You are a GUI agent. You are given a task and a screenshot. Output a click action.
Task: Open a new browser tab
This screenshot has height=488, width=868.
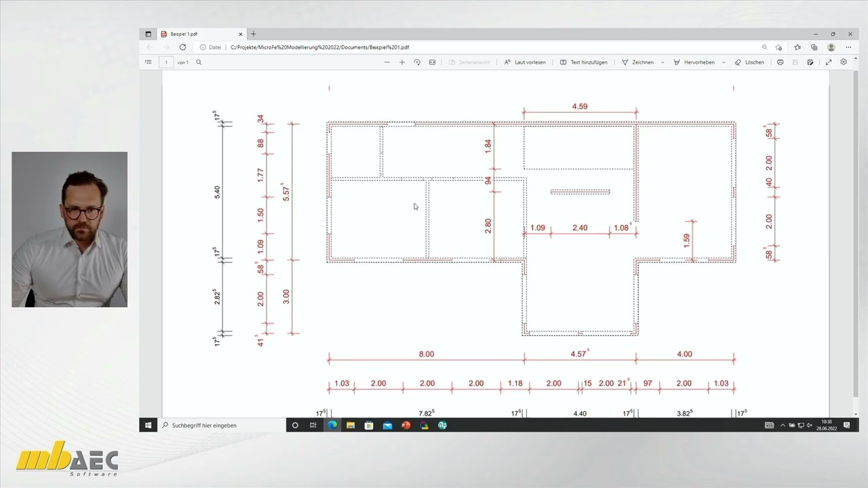pyautogui.click(x=254, y=34)
